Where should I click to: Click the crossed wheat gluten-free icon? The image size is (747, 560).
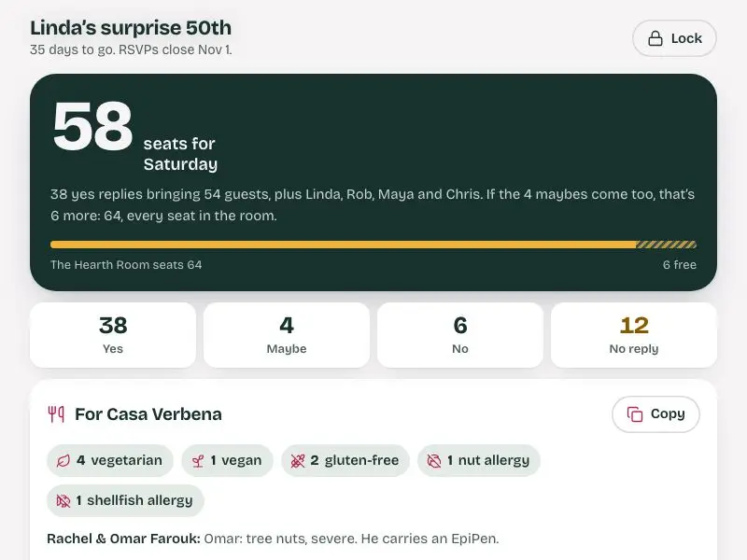point(298,461)
